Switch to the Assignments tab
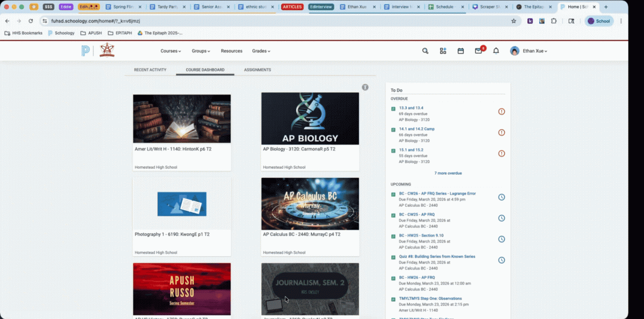 point(258,70)
